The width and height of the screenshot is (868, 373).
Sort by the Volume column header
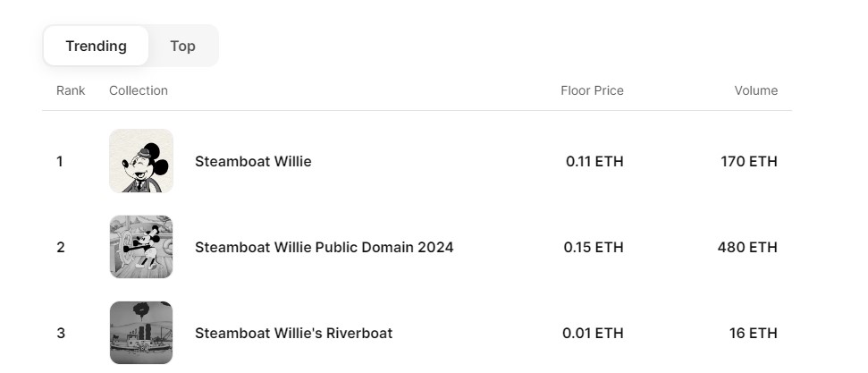755,90
